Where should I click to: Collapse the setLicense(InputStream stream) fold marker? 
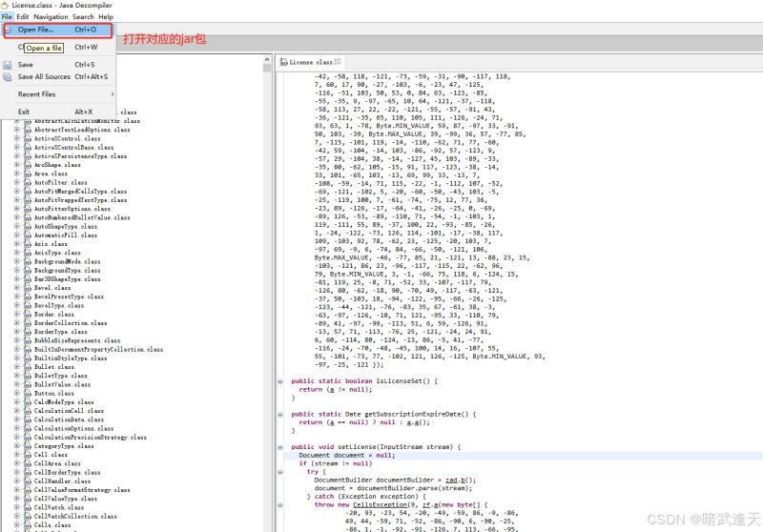pyautogui.click(x=280, y=447)
